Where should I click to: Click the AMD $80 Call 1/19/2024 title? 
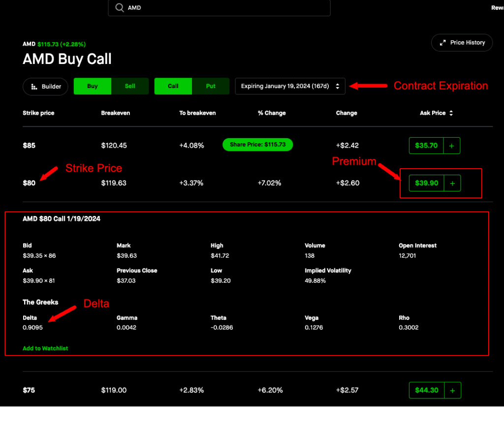click(62, 219)
